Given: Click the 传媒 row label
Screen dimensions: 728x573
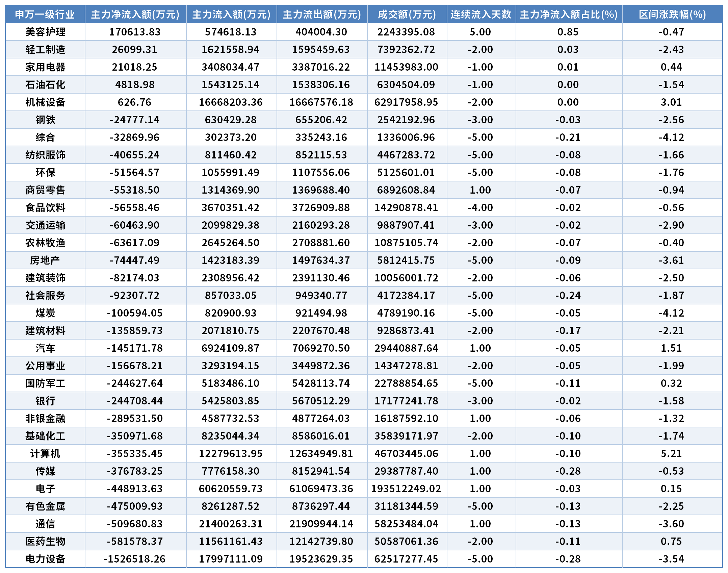Looking at the screenshot, I should (45, 471).
